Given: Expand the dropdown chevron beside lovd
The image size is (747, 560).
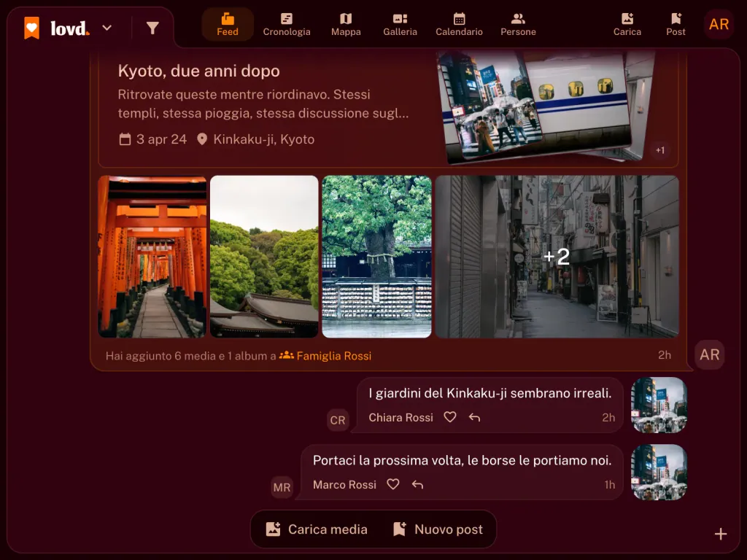Looking at the screenshot, I should coord(107,28).
